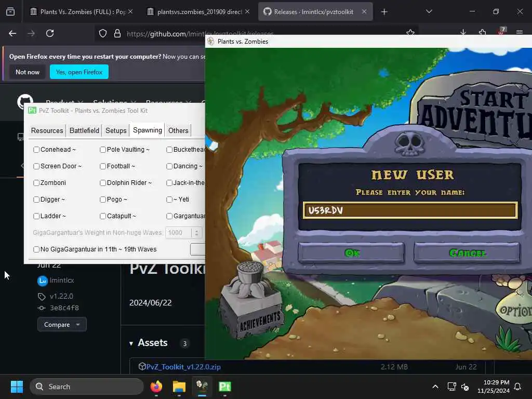532x399 pixels.
Task: Click the Windows taskbar Search box
Action: click(x=87, y=387)
